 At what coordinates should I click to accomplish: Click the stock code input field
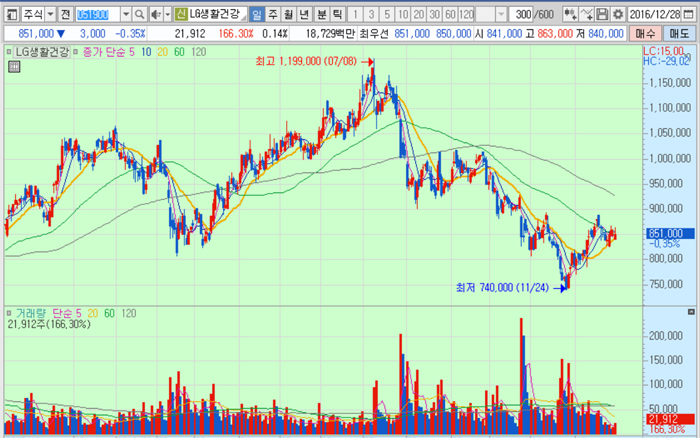[x=97, y=15]
